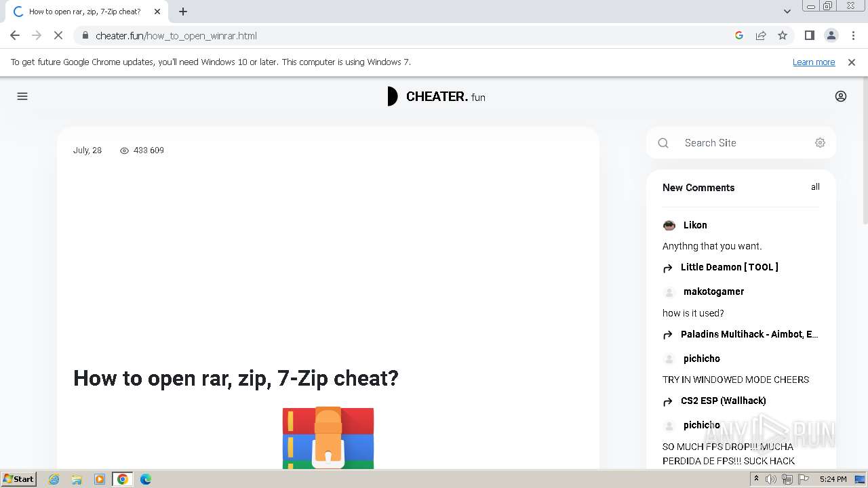Screen dimensions: 868x488
Task: Click the address bar URL
Action: coord(176,35)
